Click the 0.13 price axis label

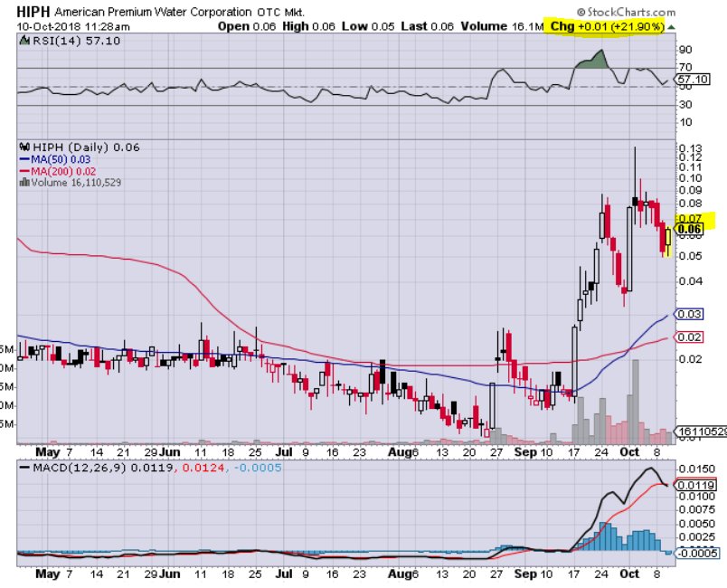coord(690,148)
